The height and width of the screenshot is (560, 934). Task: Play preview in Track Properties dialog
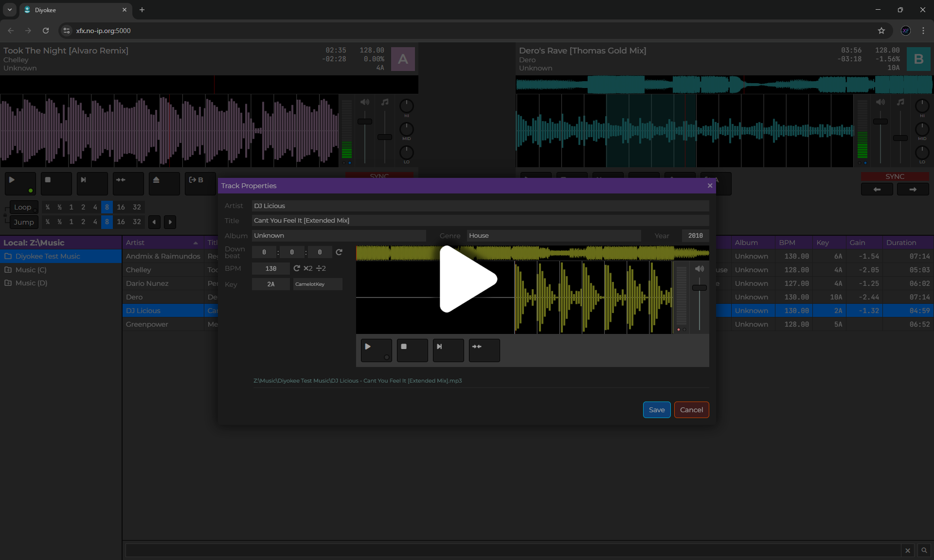(x=376, y=350)
